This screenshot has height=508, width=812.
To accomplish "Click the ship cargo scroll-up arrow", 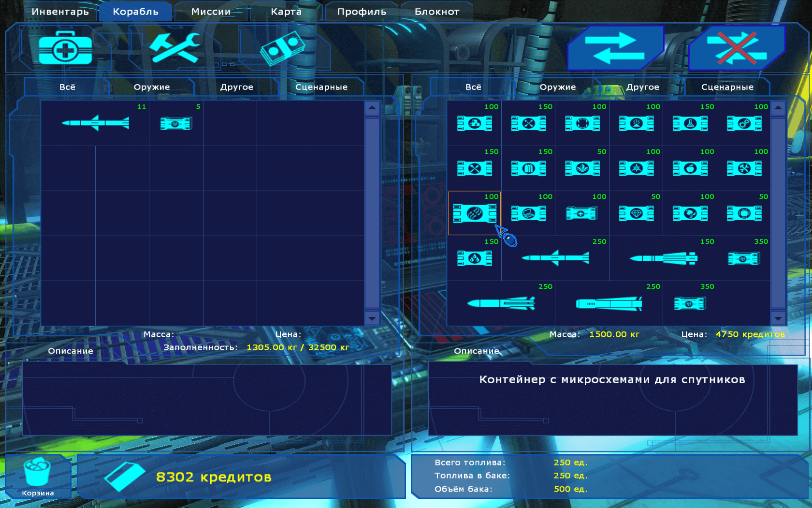I will 372,108.
